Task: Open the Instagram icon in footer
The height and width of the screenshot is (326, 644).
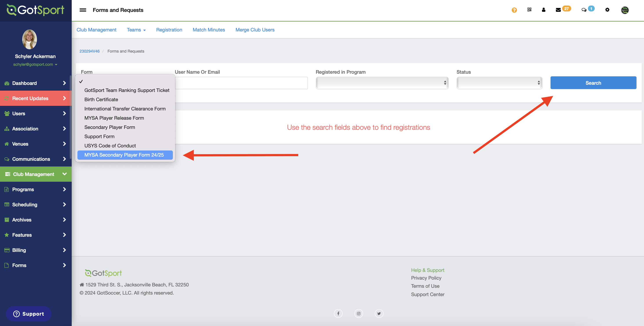Action: pos(359,313)
